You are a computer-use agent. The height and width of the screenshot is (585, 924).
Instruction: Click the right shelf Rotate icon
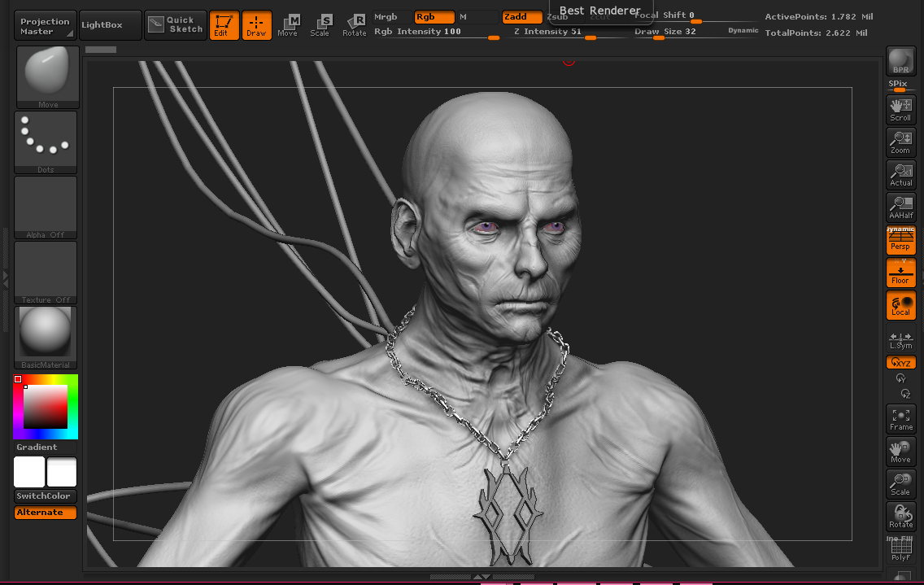pyautogui.click(x=901, y=517)
